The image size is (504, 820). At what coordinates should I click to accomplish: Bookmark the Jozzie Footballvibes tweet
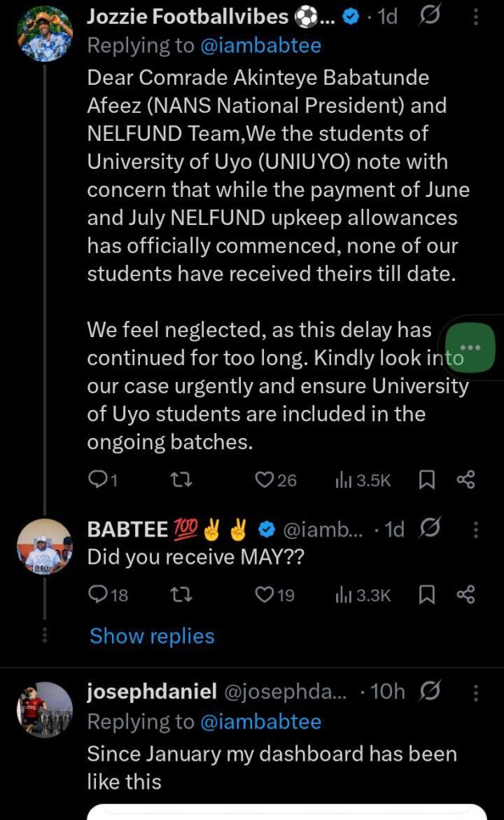(426, 480)
